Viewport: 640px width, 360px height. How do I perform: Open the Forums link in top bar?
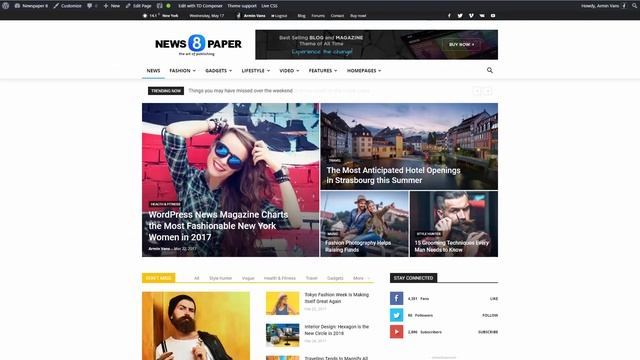pyautogui.click(x=318, y=16)
